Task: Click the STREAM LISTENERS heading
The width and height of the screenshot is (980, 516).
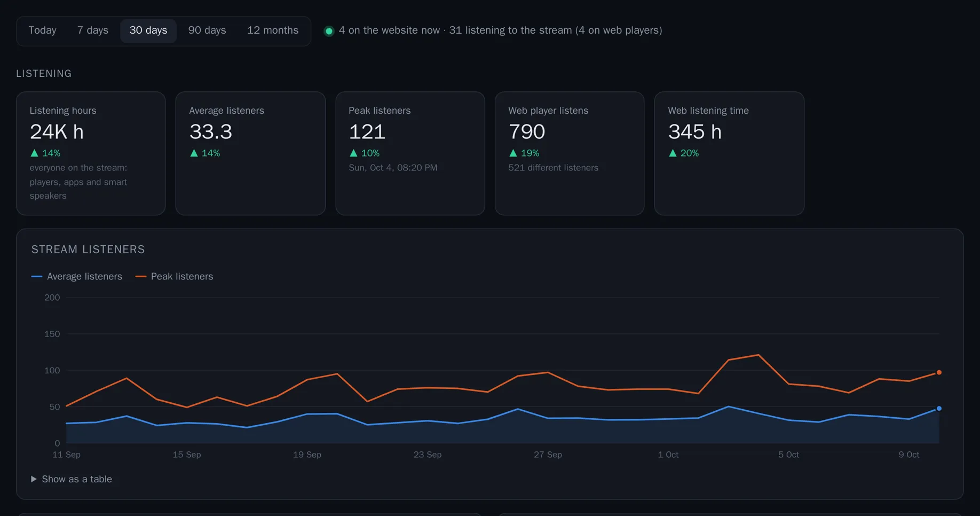Action: 88,249
